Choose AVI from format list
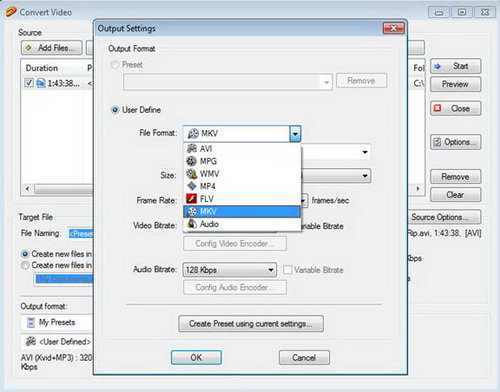 click(x=242, y=148)
